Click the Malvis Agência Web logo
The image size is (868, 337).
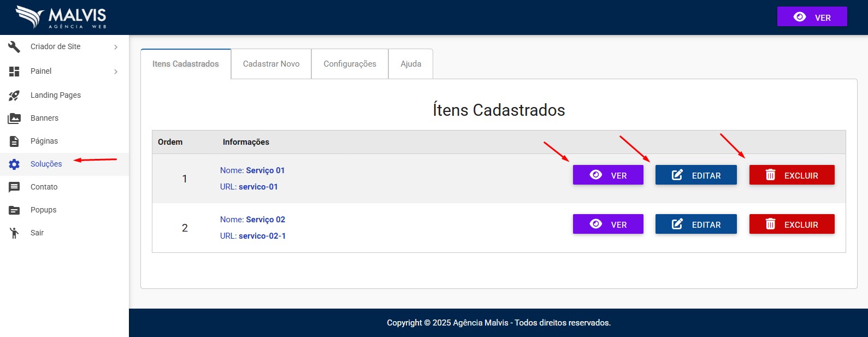(x=61, y=17)
